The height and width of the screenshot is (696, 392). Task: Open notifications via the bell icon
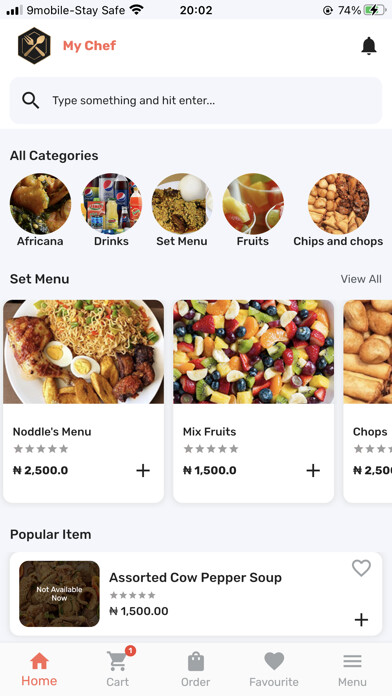pos(368,46)
